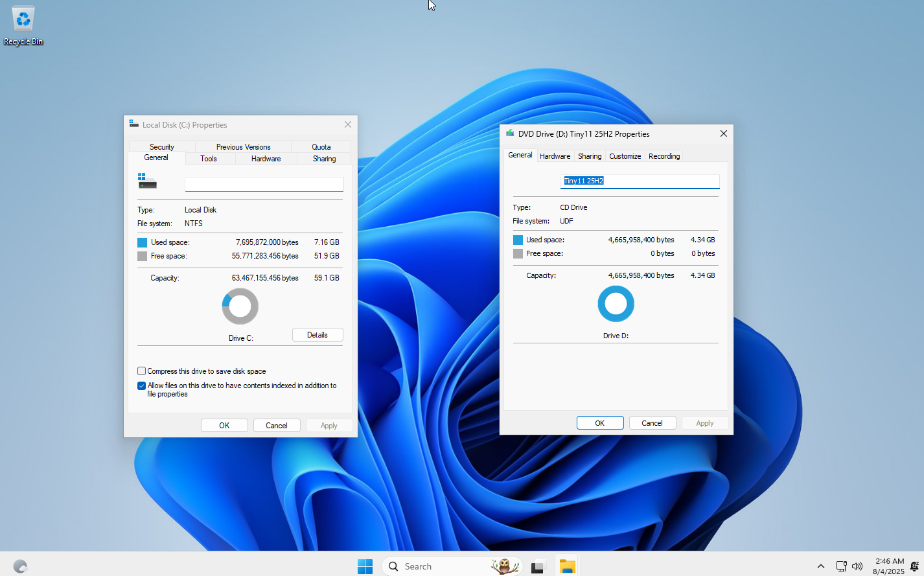
Task: Click the empty volume label field for drive C
Action: (264, 184)
